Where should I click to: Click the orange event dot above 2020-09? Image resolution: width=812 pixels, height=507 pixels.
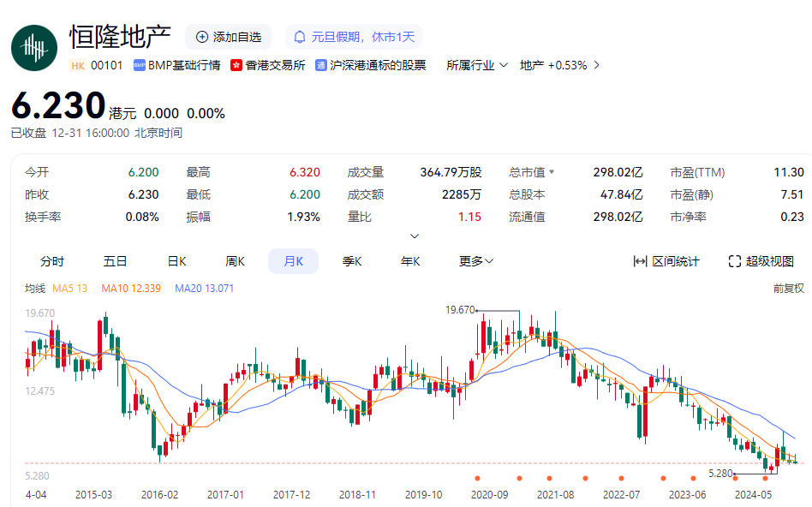(477, 478)
